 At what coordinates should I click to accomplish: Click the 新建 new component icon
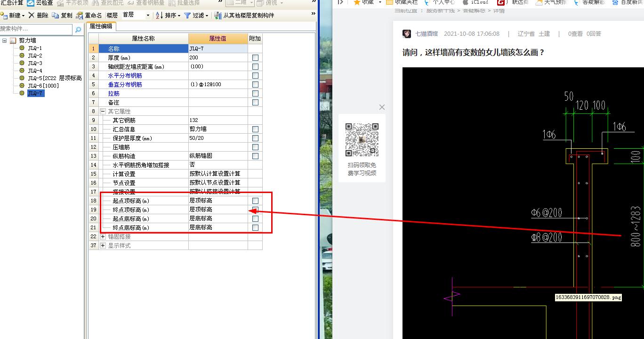pos(4,16)
